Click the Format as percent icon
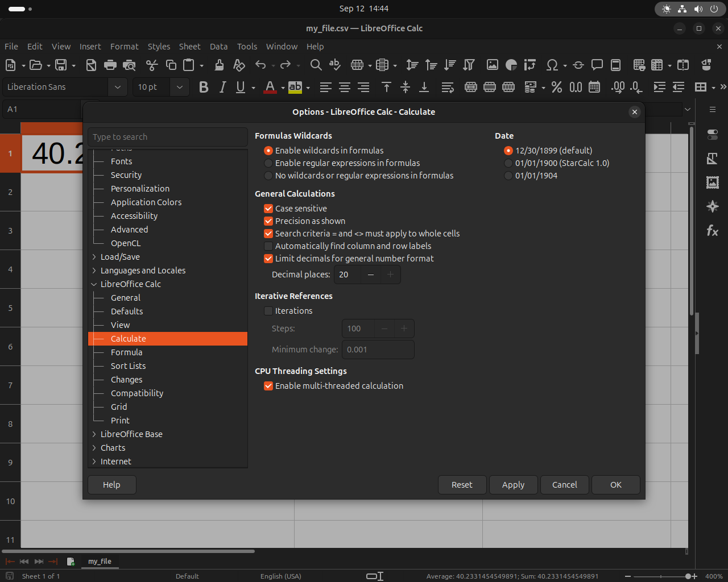This screenshot has height=582, width=728. (557, 87)
